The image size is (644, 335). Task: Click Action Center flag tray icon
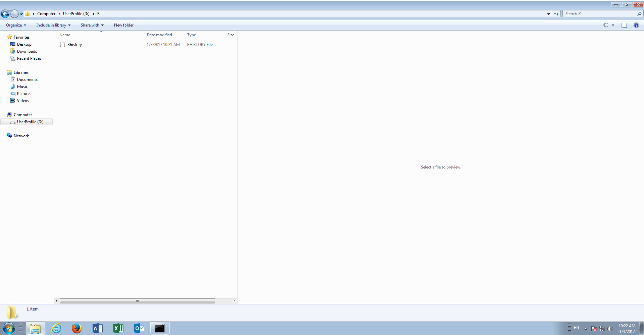[594, 329]
